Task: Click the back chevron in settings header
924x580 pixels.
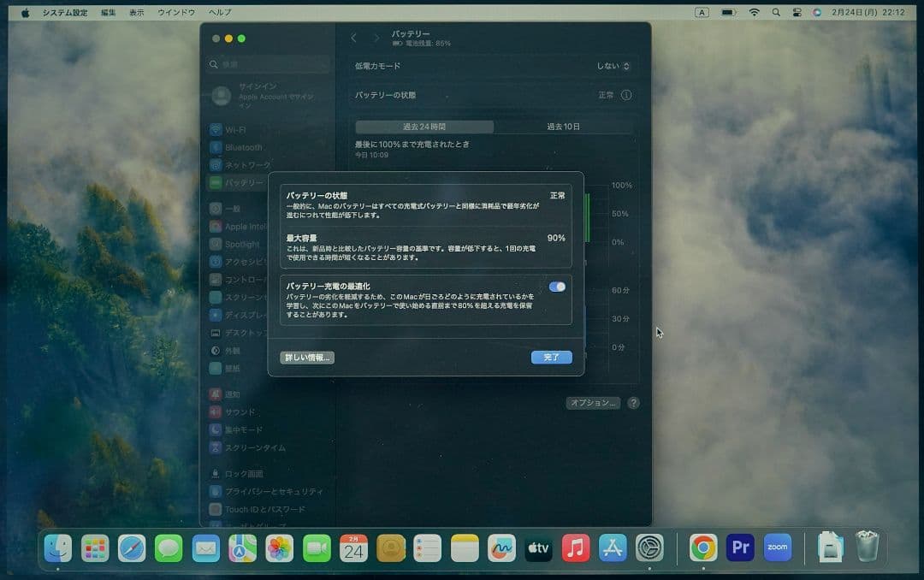Action: click(353, 38)
